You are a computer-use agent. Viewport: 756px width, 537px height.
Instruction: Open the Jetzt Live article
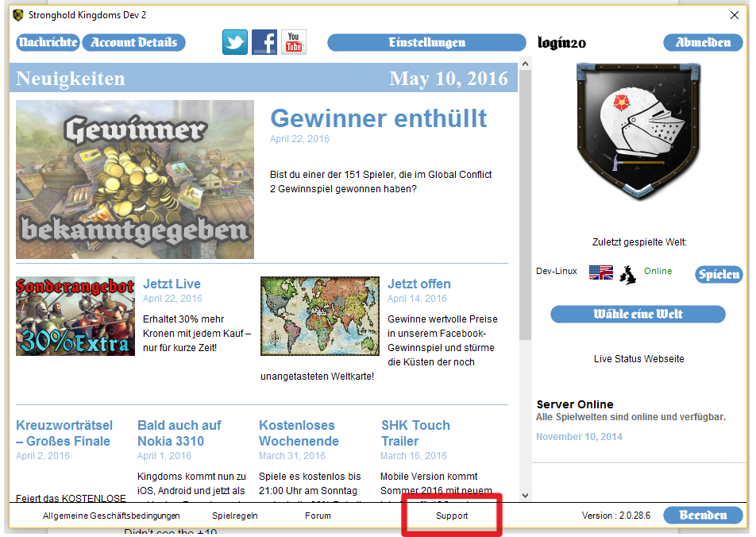click(172, 284)
